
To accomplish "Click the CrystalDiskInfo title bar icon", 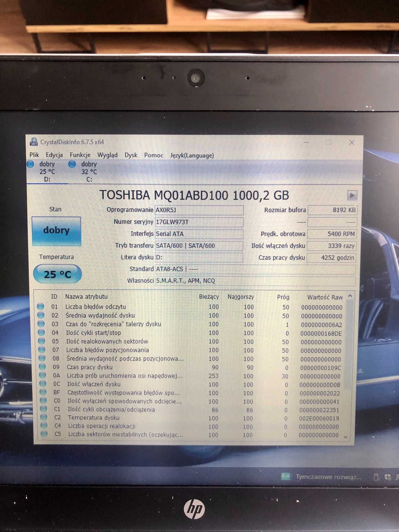I will [34, 142].
